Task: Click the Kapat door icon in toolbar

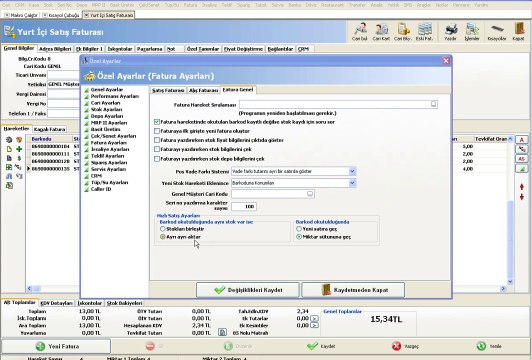Action: click(518, 31)
